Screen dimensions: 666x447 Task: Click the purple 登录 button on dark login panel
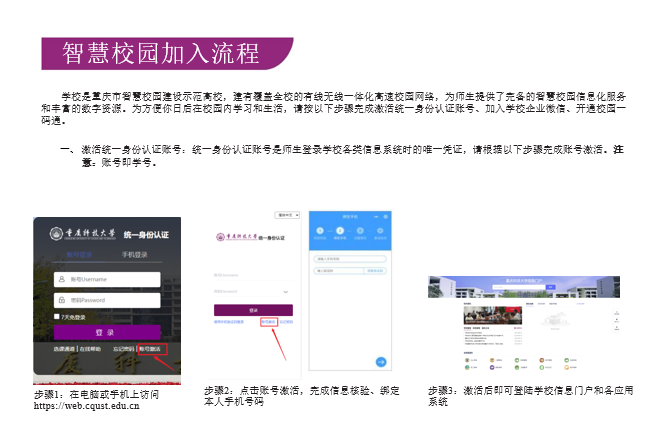107,332
